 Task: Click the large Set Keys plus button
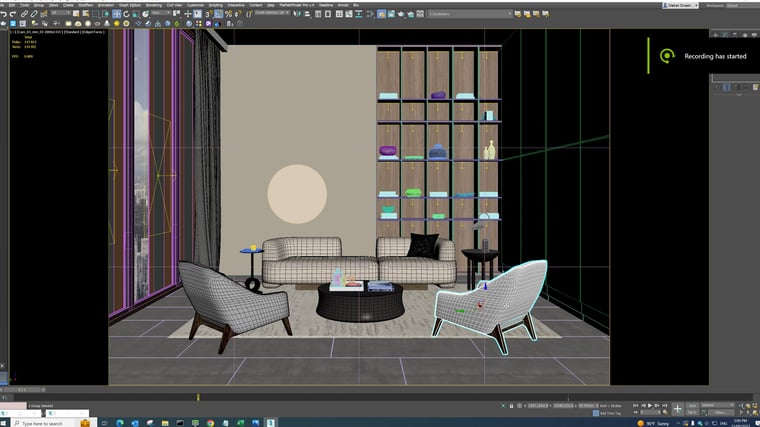click(678, 409)
